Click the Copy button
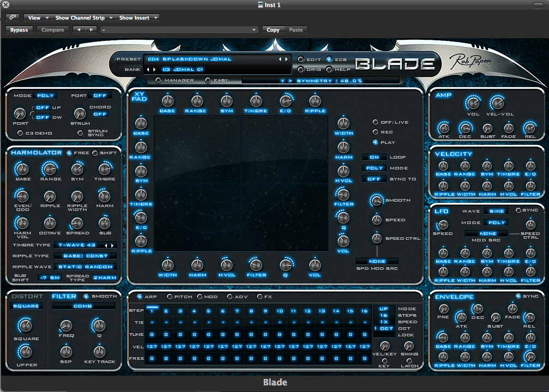This screenshot has width=549, height=392. point(273,29)
